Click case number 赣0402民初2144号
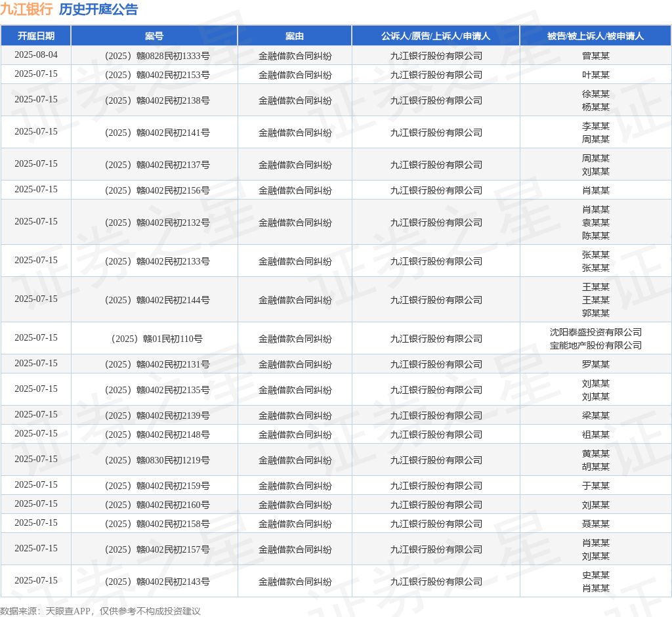The width and height of the screenshot is (672, 617). pos(157,300)
